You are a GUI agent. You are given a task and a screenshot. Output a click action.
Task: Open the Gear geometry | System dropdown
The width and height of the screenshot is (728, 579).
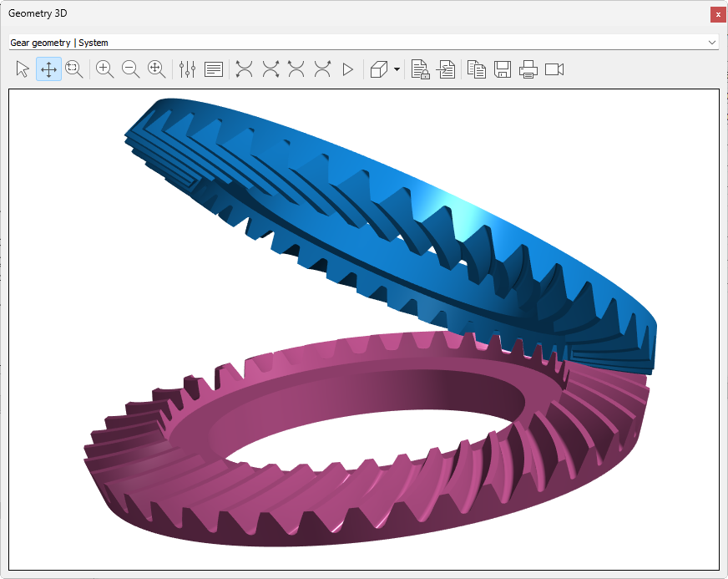pos(363,43)
